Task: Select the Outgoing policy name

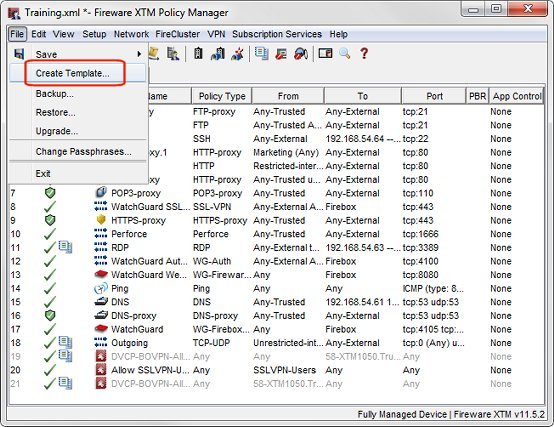Action: pos(129,343)
